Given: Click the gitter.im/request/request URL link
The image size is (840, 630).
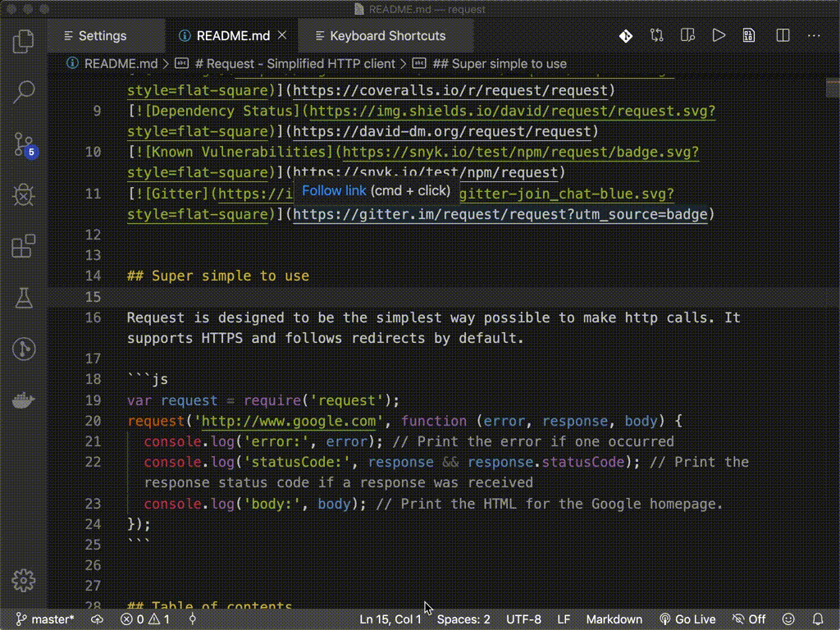Looking at the screenshot, I should [500, 214].
